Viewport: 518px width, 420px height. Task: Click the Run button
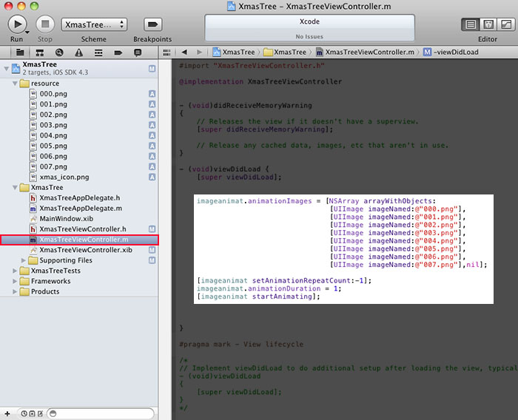pos(17,24)
